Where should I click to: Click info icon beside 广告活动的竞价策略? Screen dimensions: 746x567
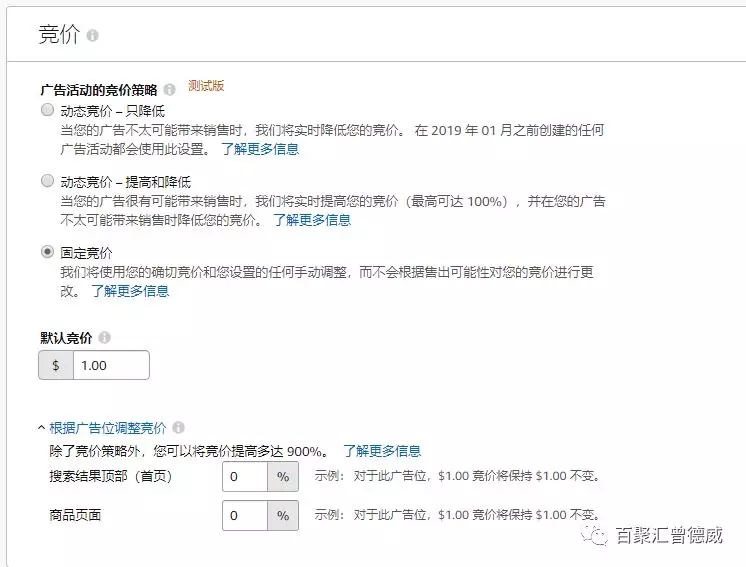pos(169,89)
